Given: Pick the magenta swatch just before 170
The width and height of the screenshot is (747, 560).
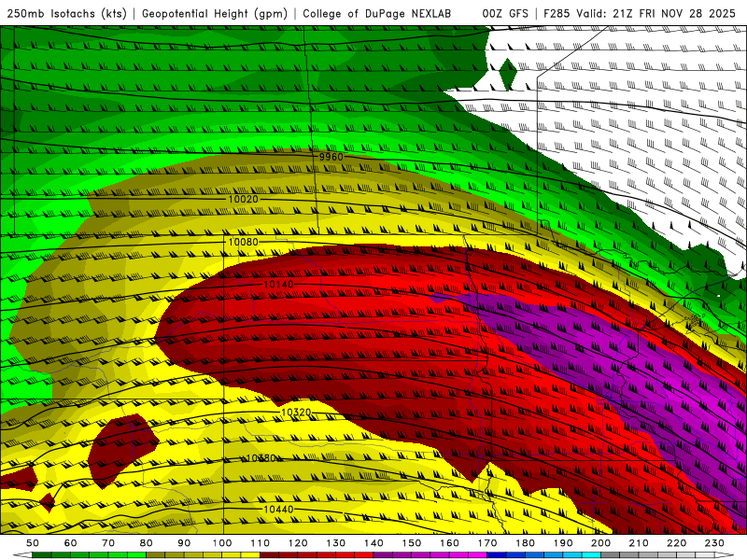Looking at the screenshot, I should tap(478, 555).
